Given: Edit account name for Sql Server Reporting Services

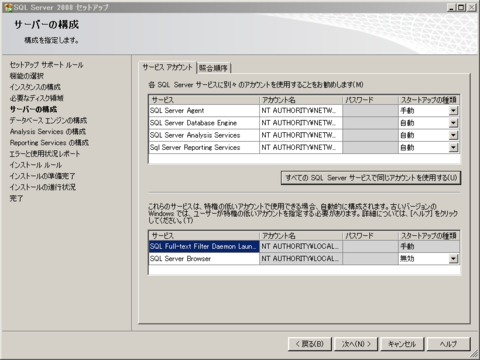Looking at the screenshot, I should 301,148.
